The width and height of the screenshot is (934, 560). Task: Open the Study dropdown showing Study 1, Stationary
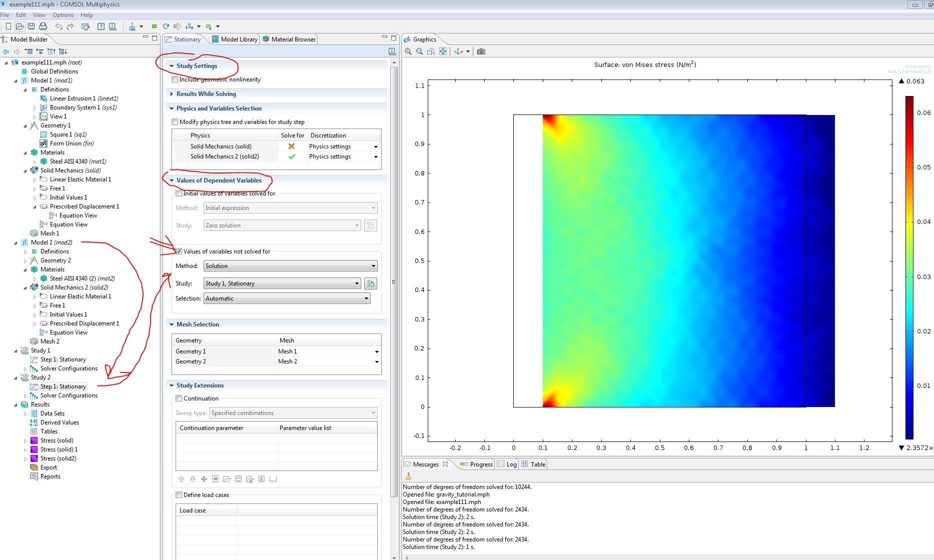pos(282,283)
